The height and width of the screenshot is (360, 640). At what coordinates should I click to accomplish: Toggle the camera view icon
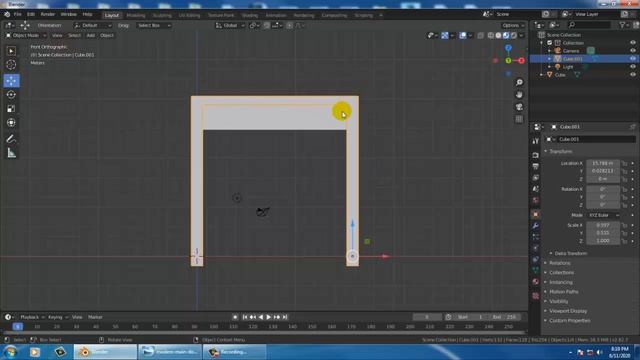pyautogui.click(x=519, y=107)
